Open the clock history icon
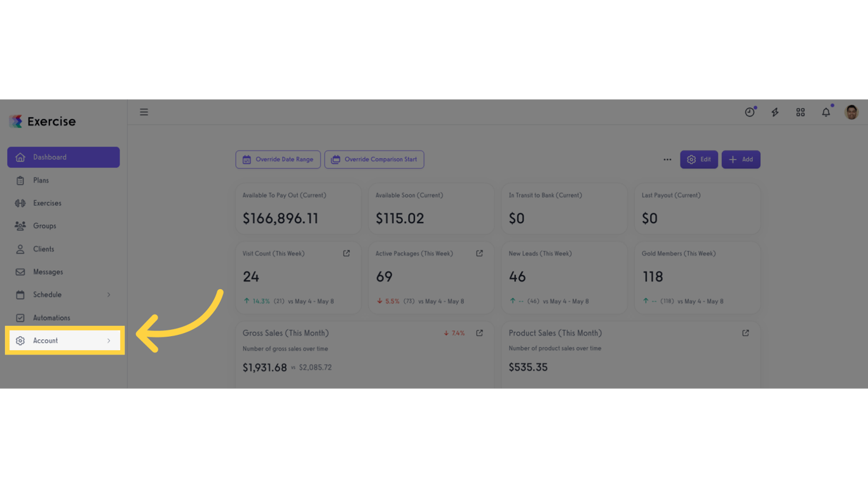Viewport: 868px width, 488px height. (750, 112)
